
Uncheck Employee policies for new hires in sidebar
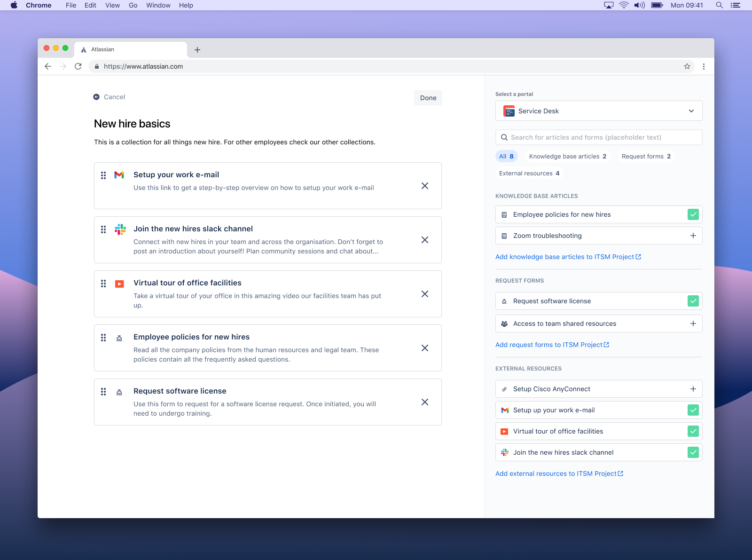(693, 214)
